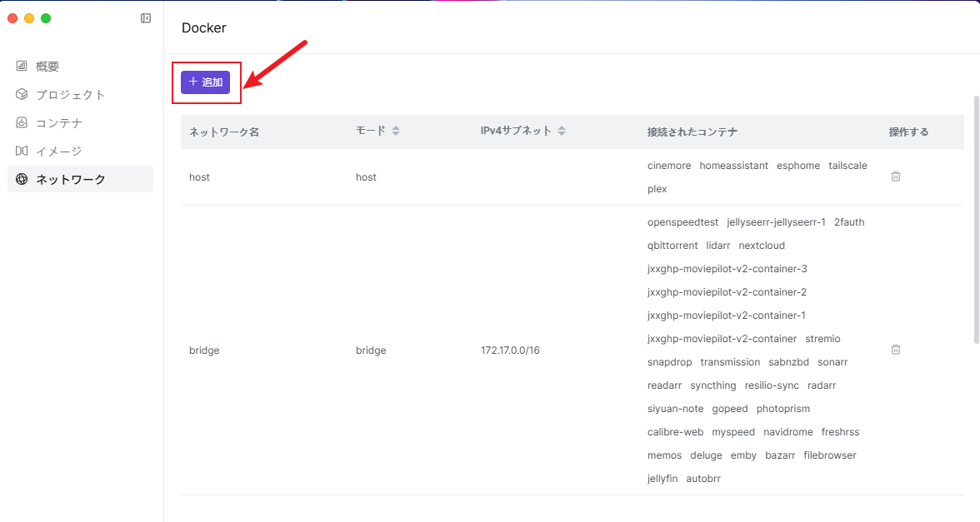
Task: Open the homeassistant container link
Action: click(733, 166)
